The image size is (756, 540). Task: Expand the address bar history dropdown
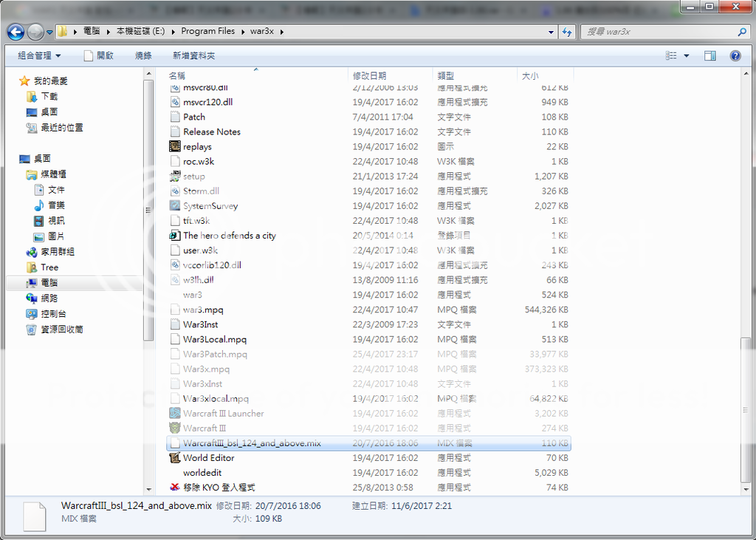(x=551, y=32)
